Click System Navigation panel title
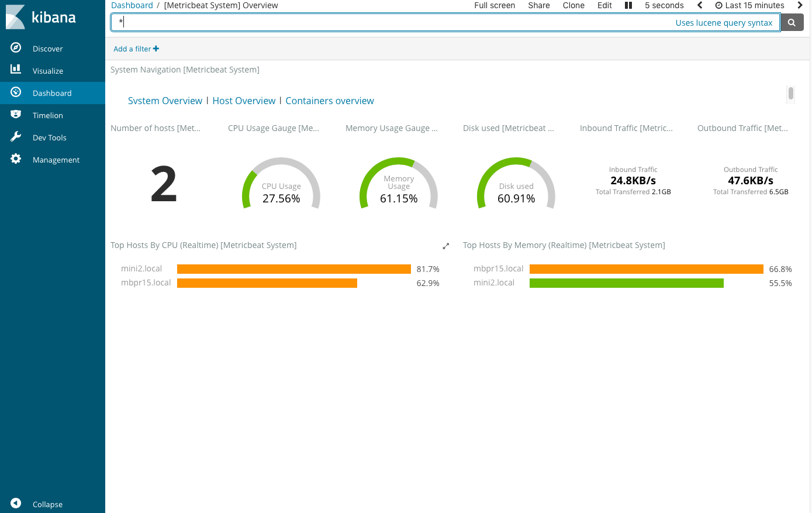The height and width of the screenshot is (513, 812). (x=185, y=70)
